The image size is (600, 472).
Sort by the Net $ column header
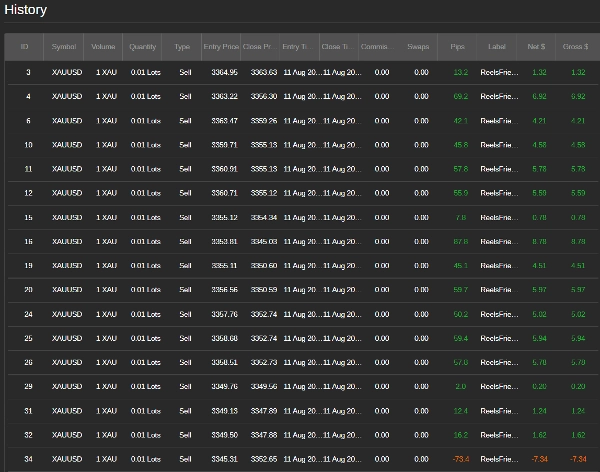(x=537, y=46)
